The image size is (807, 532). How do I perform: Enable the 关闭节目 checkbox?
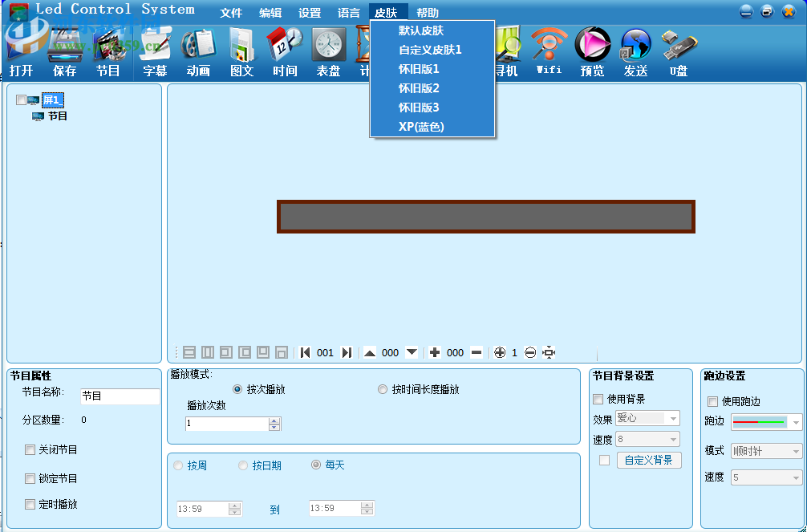click(x=30, y=449)
